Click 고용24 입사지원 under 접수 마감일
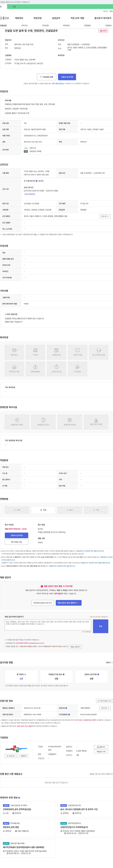Image resolution: width=113 pixels, height=868 pixels. point(16,535)
